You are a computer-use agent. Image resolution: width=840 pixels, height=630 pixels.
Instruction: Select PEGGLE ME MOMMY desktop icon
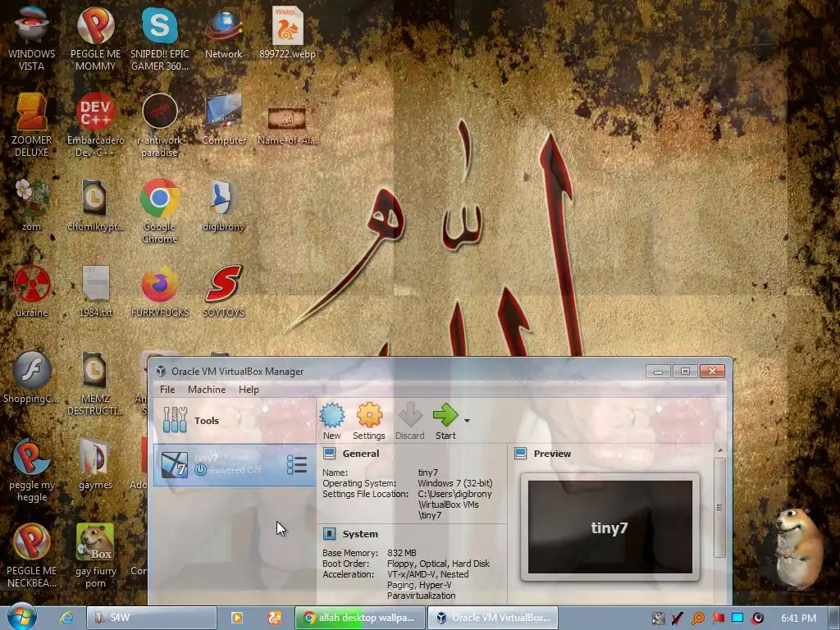95,38
